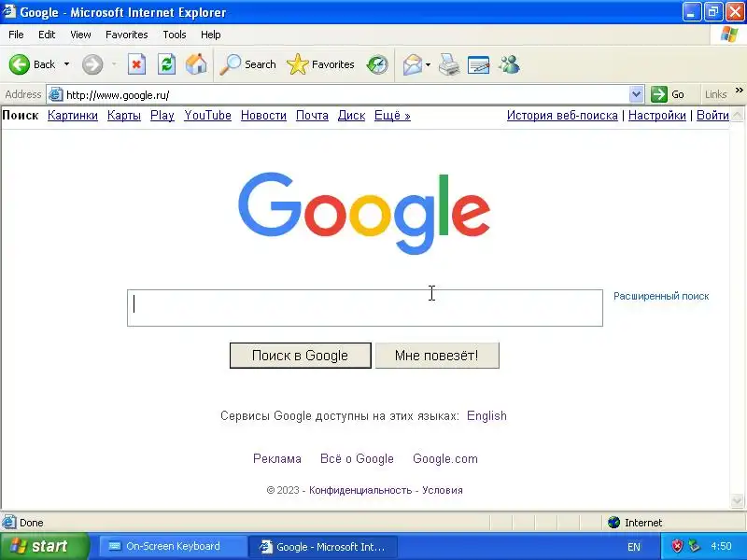The image size is (747, 560).
Task: Click the EN language indicator in the taskbar
Action: click(x=634, y=547)
